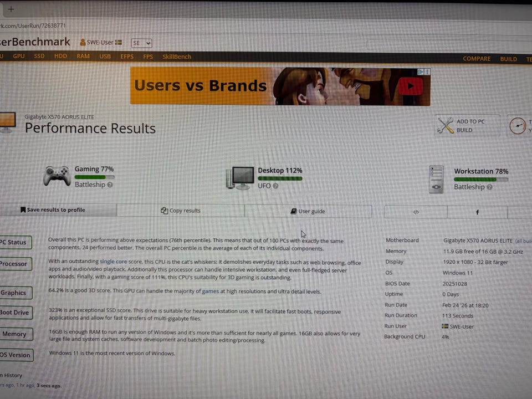
Task: Click the Desktop 112% progress bar
Action: 280,178
